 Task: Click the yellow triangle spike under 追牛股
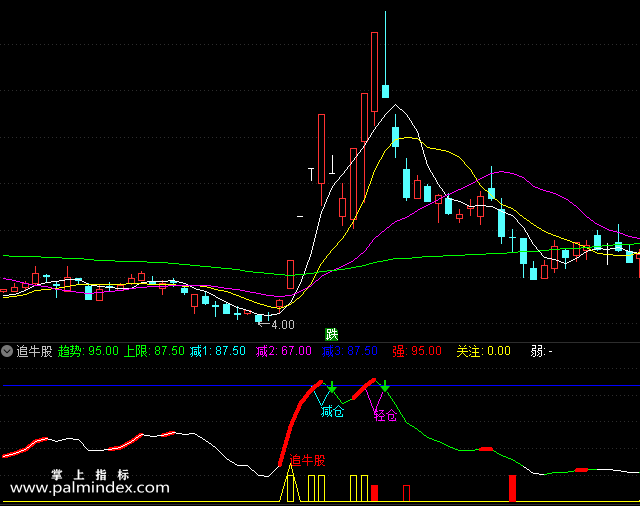[x=290, y=483]
